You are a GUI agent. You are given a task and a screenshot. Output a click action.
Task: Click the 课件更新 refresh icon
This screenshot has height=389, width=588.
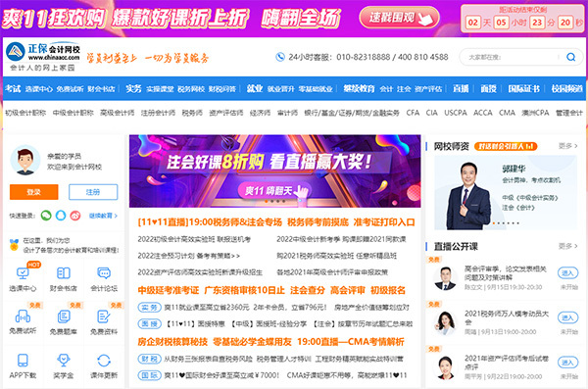pos(104,361)
